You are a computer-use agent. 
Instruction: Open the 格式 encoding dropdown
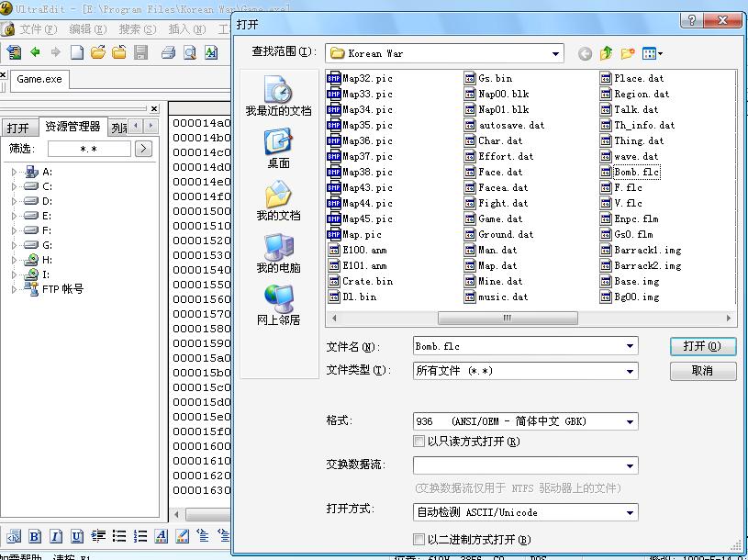tap(630, 421)
